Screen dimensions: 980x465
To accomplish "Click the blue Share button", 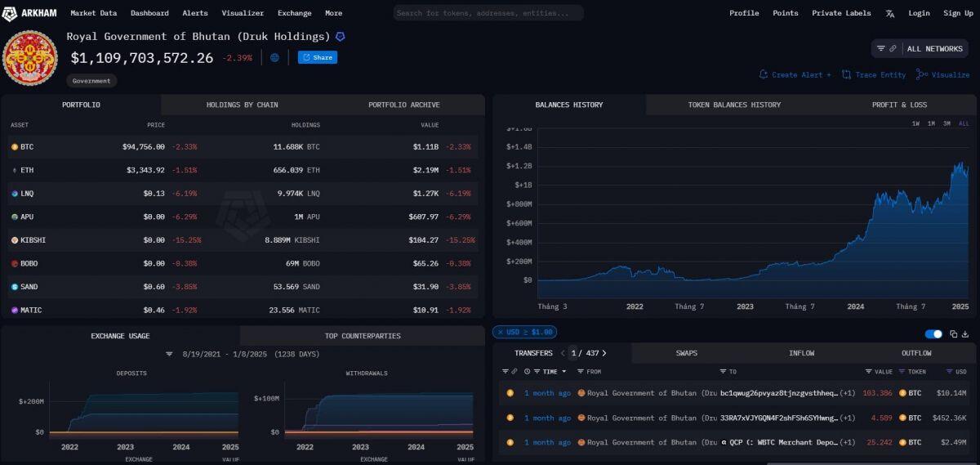I will point(318,57).
